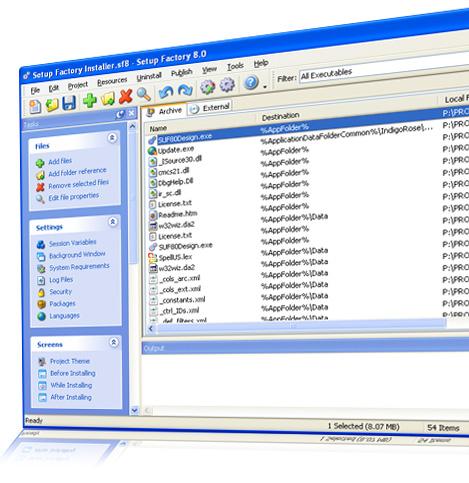Open the Publish menu
469x483 pixels.
(182, 73)
